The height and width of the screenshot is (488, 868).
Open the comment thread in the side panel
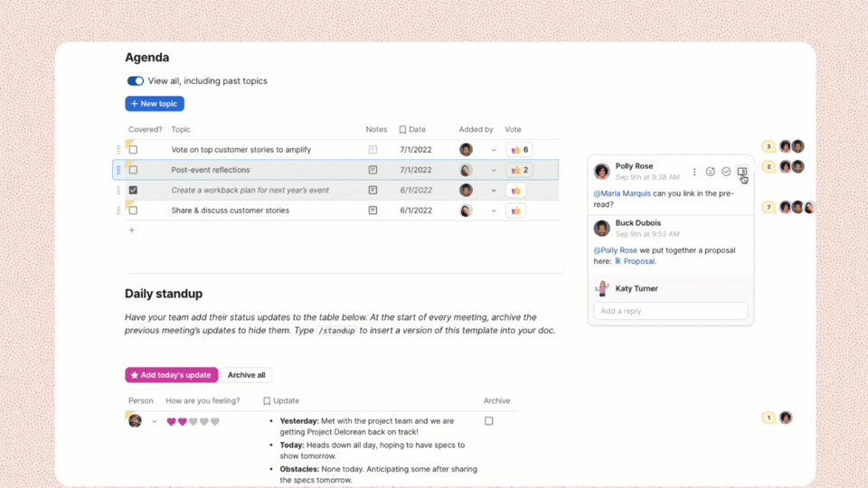point(741,172)
